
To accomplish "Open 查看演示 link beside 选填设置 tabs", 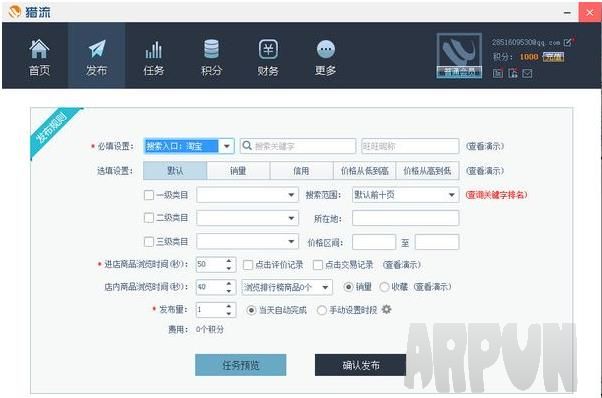I will pos(485,171).
